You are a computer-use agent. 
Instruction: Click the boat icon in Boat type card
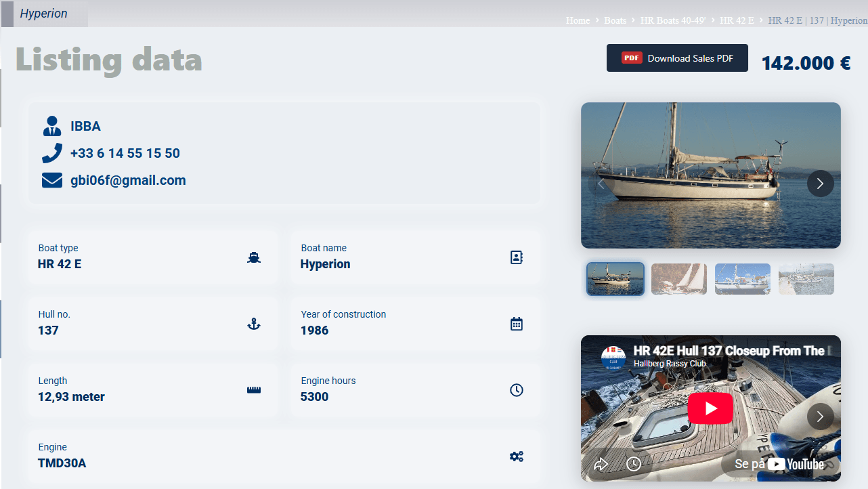tap(254, 257)
